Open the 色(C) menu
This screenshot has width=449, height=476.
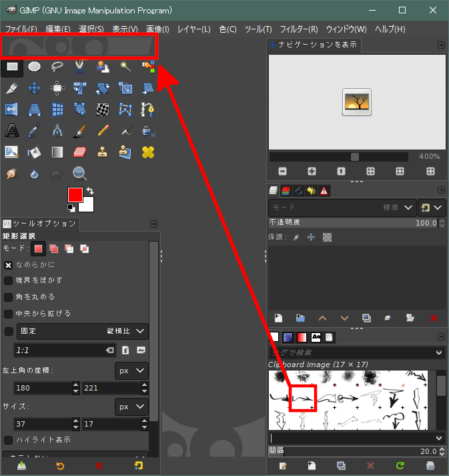pos(228,29)
